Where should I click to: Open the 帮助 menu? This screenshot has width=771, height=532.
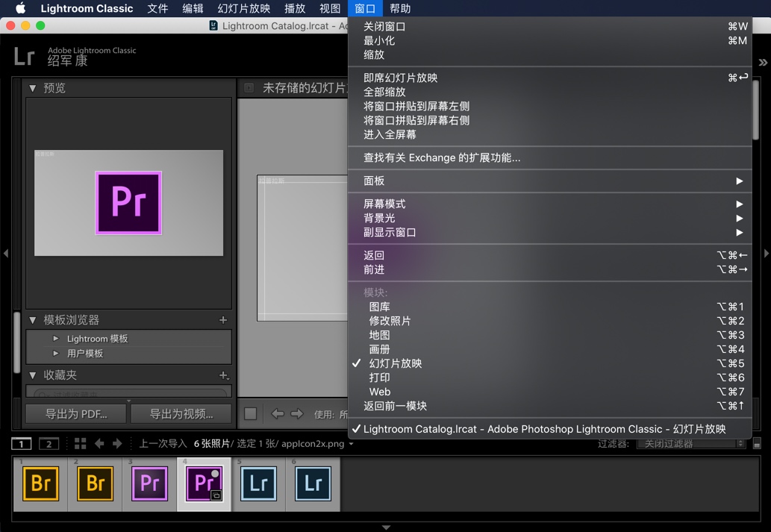(399, 8)
